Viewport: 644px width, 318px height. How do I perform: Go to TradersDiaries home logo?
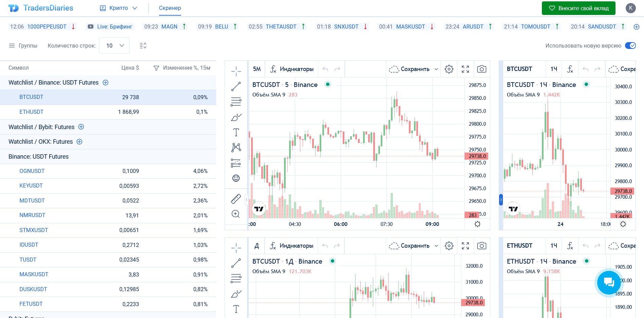41,8
